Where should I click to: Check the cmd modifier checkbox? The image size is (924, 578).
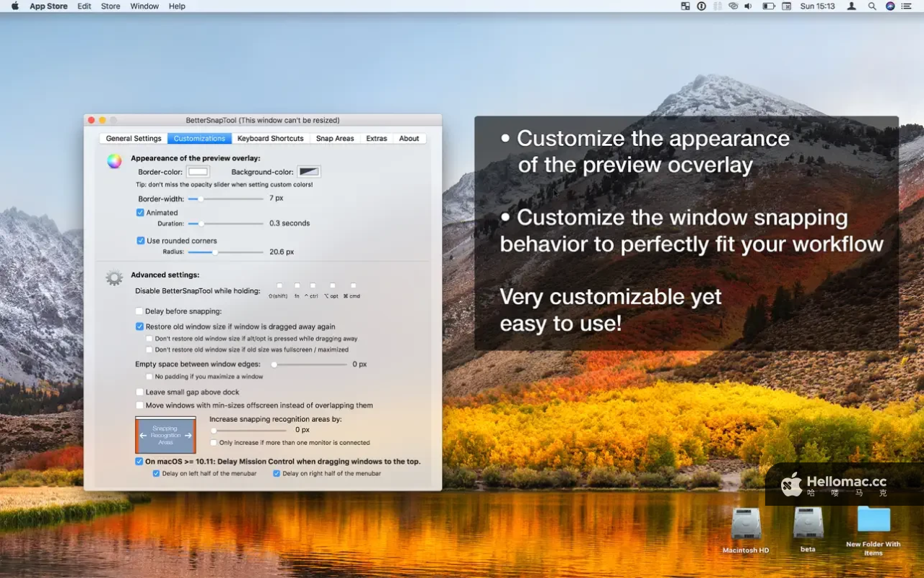pos(353,285)
